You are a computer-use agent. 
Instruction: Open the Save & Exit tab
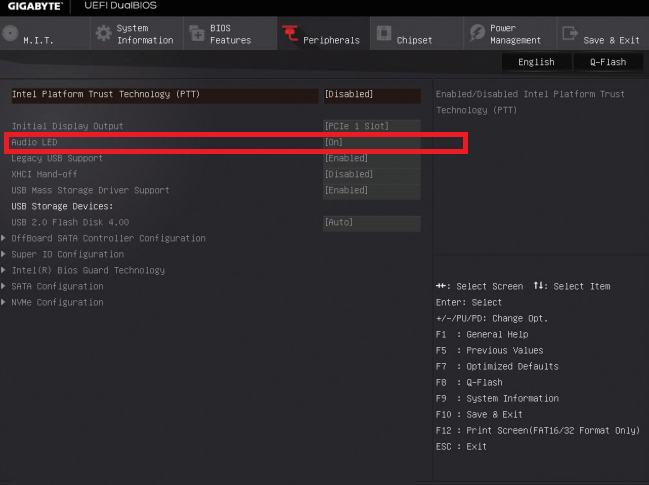coord(603,34)
